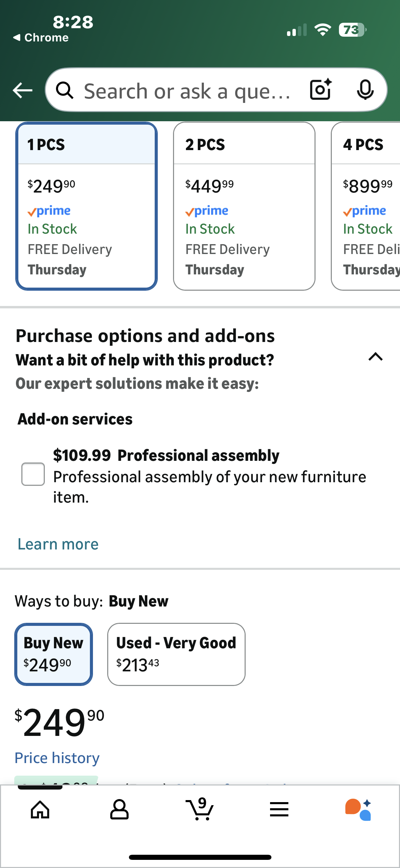Tap the microphone voice search icon
The height and width of the screenshot is (868, 400).
[365, 90]
